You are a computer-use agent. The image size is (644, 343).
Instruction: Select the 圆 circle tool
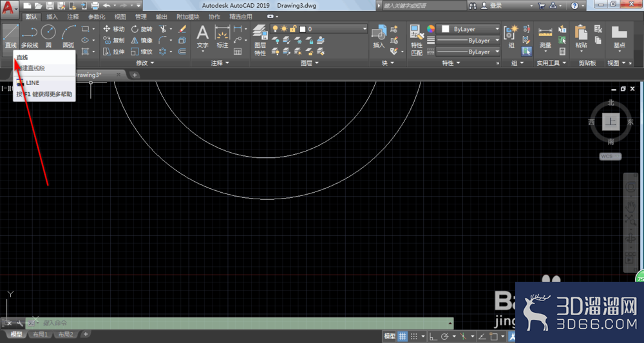[48, 36]
